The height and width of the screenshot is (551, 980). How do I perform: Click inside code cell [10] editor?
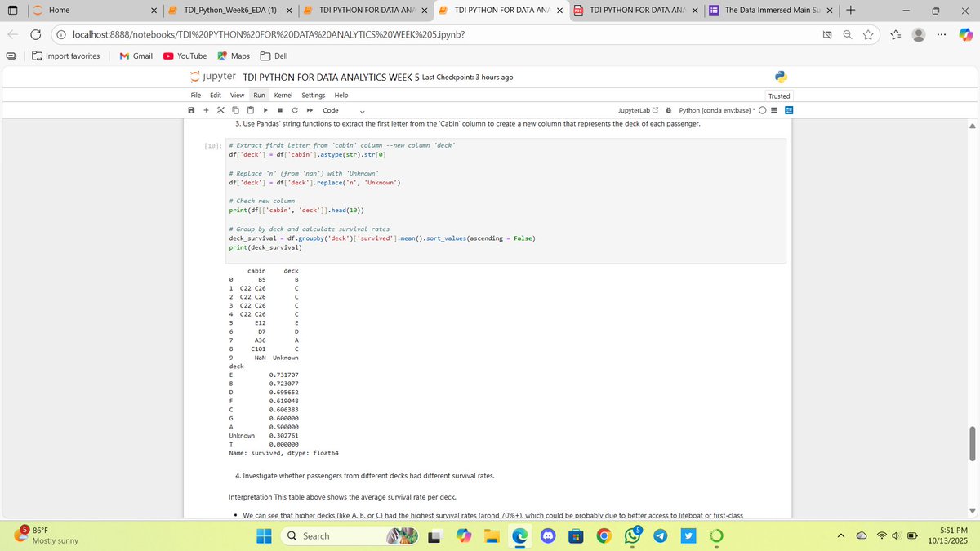(x=506, y=200)
